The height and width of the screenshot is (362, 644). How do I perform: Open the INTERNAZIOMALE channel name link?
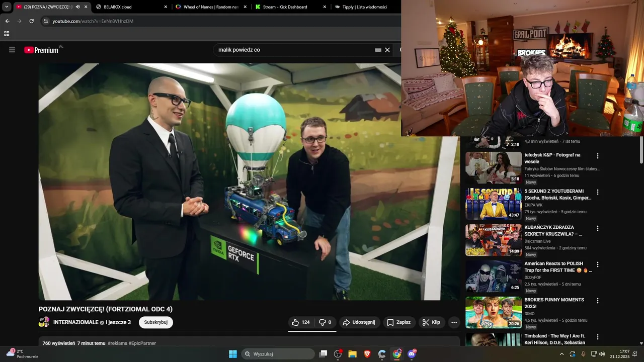click(76, 322)
